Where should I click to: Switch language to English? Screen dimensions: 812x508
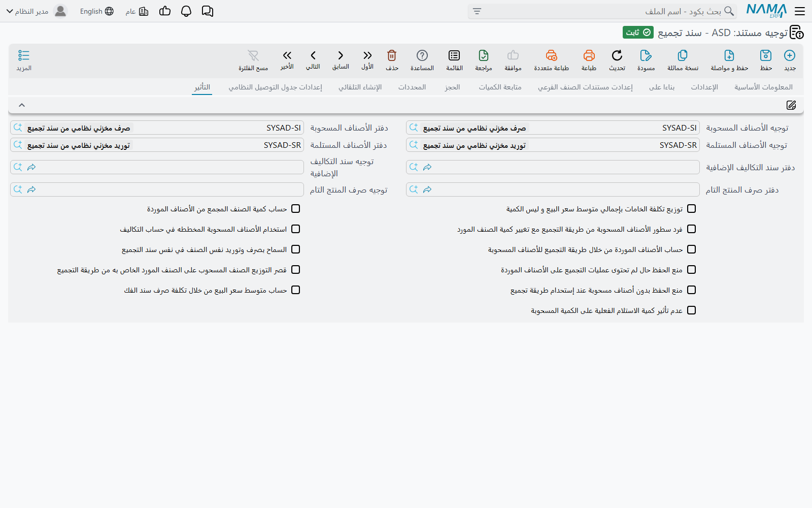(96, 11)
